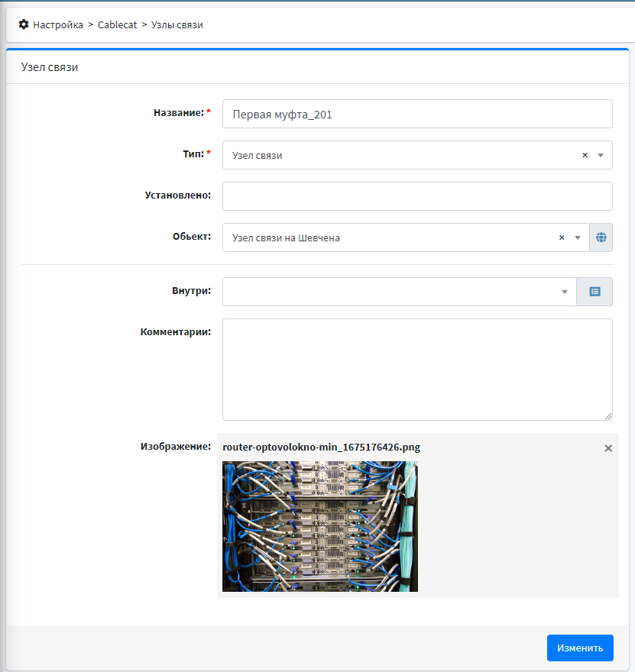Screen dimensions: 635x672
Task: Navigate to Узлы связи in the breadcrumb
Action: coord(177,24)
